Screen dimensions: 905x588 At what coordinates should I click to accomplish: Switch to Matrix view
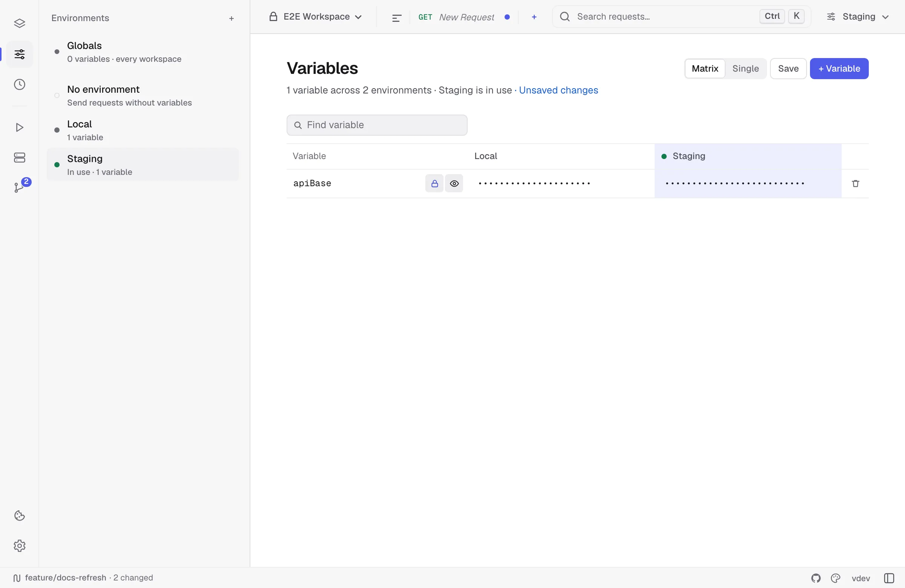[x=705, y=69]
